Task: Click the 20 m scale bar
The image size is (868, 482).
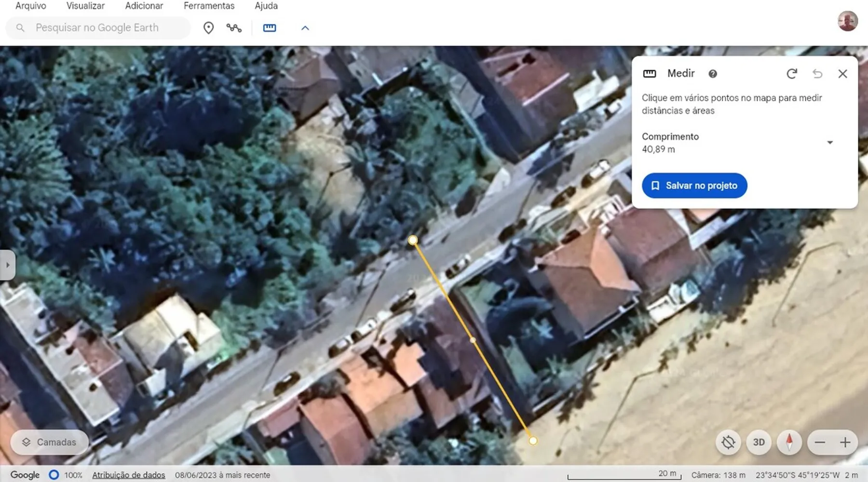Action: point(624,475)
